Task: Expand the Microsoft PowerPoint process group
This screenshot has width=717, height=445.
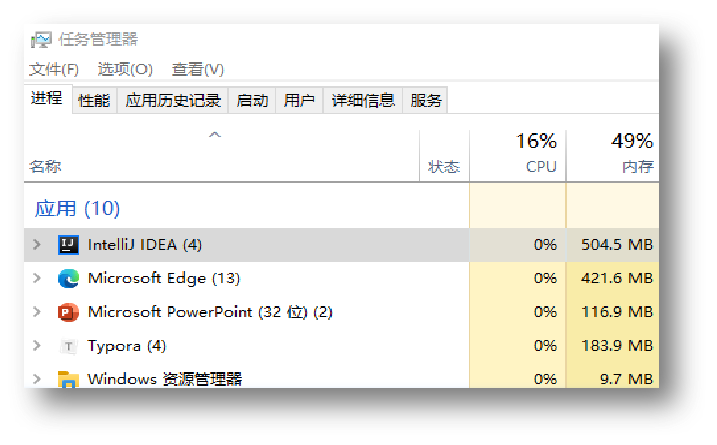Action: coord(37,312)
